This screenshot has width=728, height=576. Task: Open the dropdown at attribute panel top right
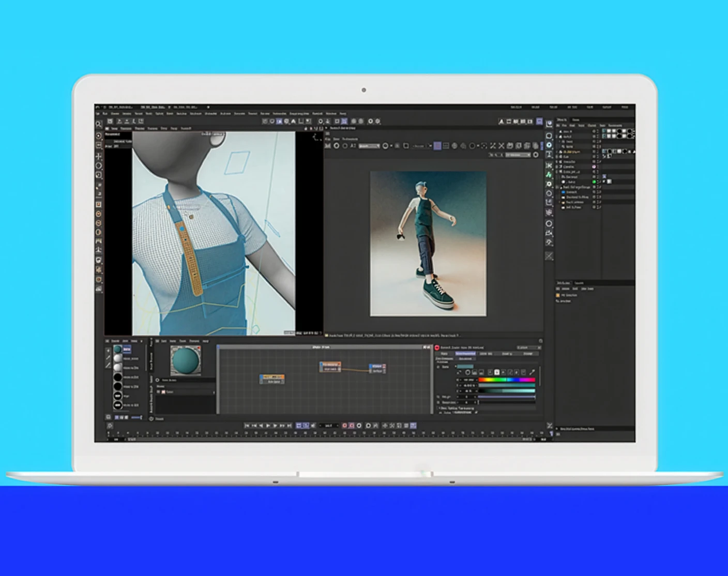[528, 348]
